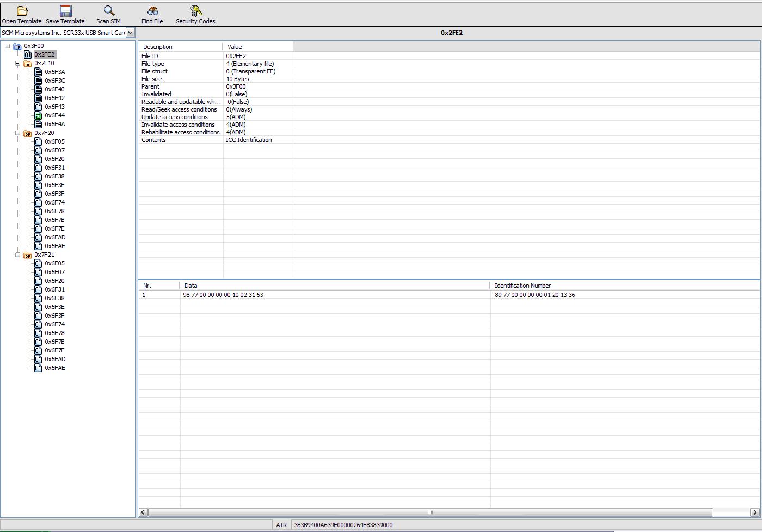Click the file icon of 0x6FAD under 0x7F21
Screen dimensions: 763x532
38,359
